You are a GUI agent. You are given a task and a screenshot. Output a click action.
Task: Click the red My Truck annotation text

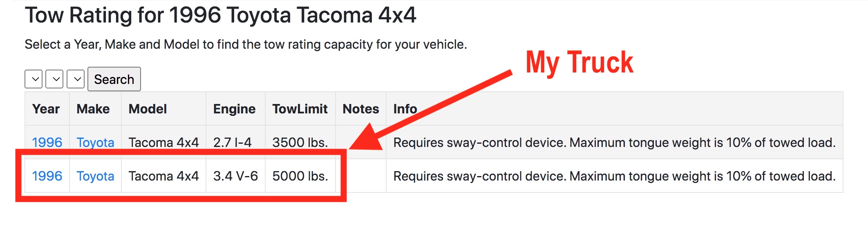click(579, 63)
